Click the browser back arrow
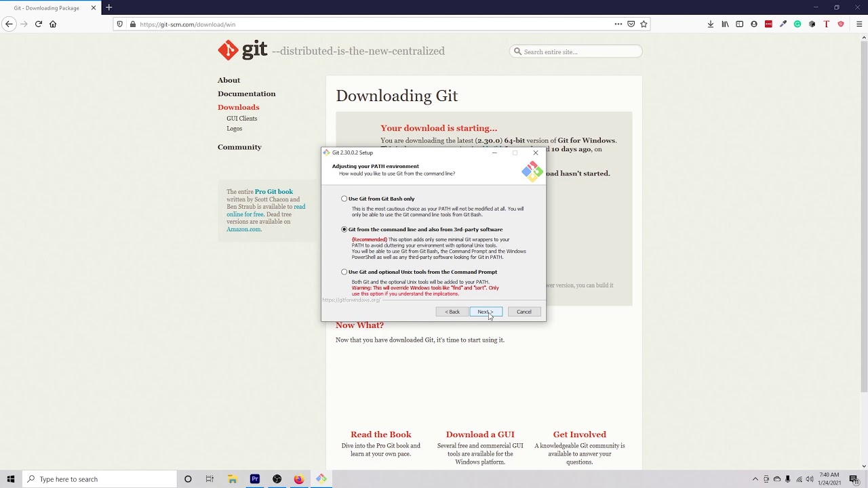 tap(9, 24)
